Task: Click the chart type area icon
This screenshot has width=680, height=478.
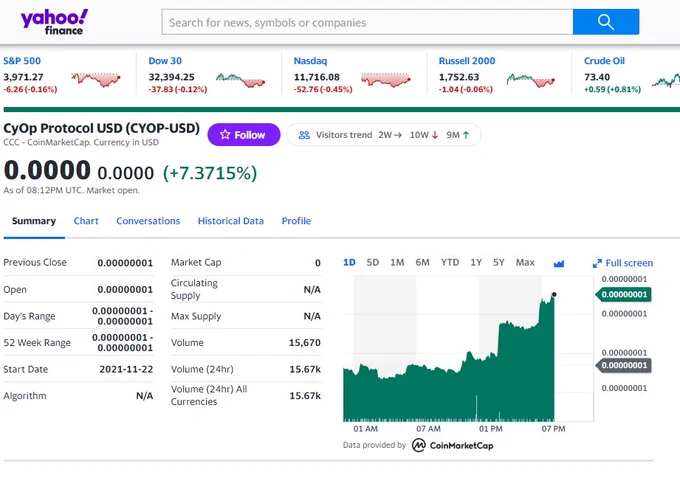Action: [x=559, y=263]
